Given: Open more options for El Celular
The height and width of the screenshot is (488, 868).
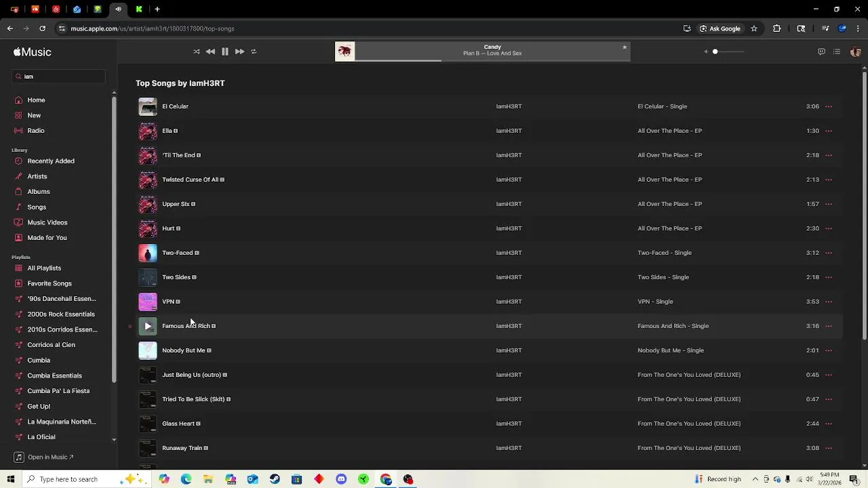Looking at the screenshot, I should pyautogui.click(x=829, y=106).
